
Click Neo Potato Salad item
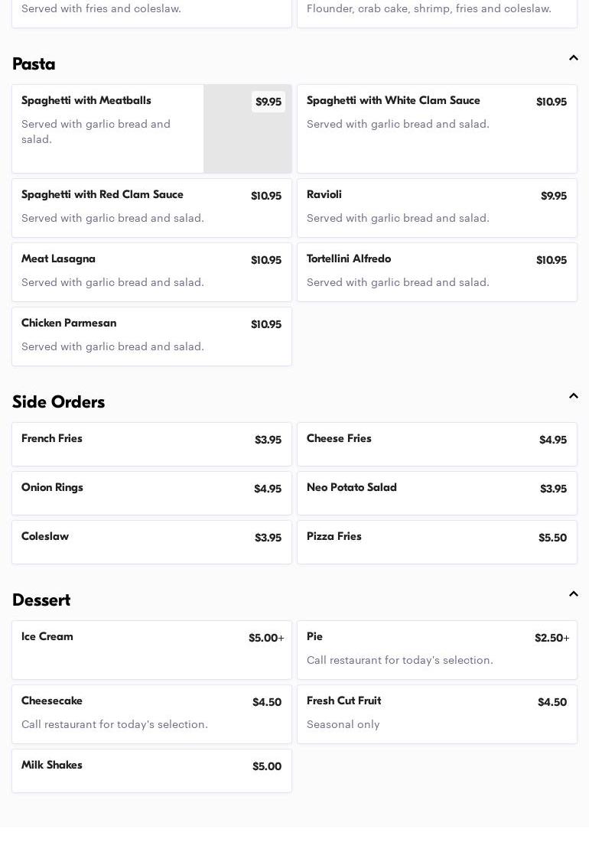[437, 493]
